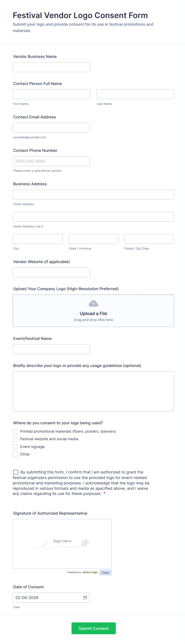This screenshot has height=644, width=185.
Task: Click the State / Province field
Action: pyautogui.click(x=93, y=239)
